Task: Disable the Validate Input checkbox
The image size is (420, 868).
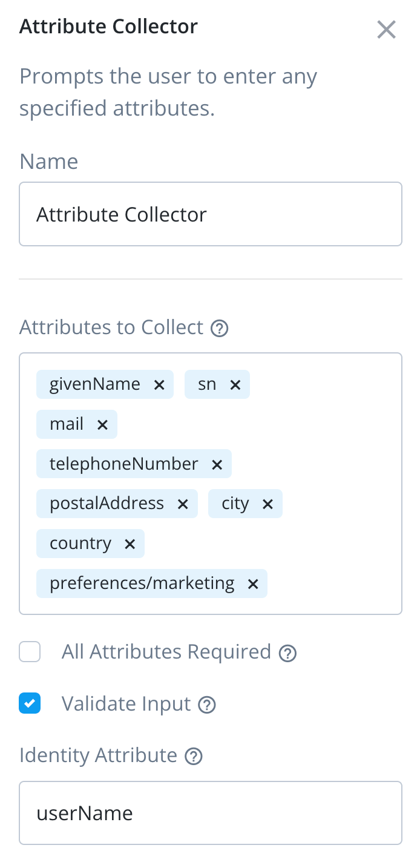Action: pyautogui.click(x=30, y=703)
